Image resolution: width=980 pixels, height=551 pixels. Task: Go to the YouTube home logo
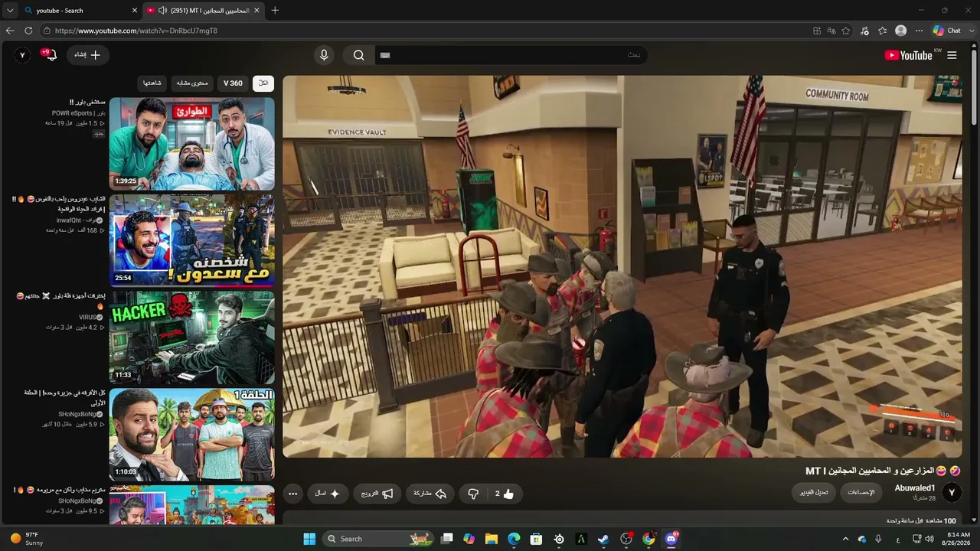908,55
